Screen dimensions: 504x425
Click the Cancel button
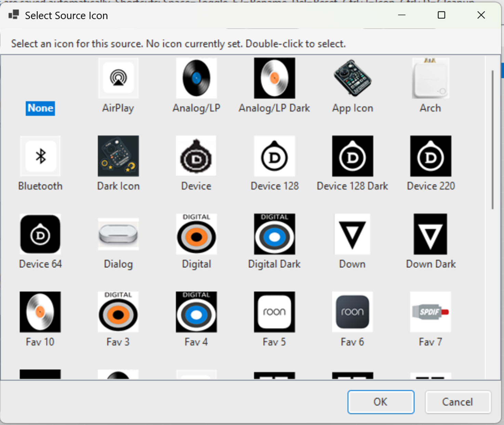pos(458,402)
